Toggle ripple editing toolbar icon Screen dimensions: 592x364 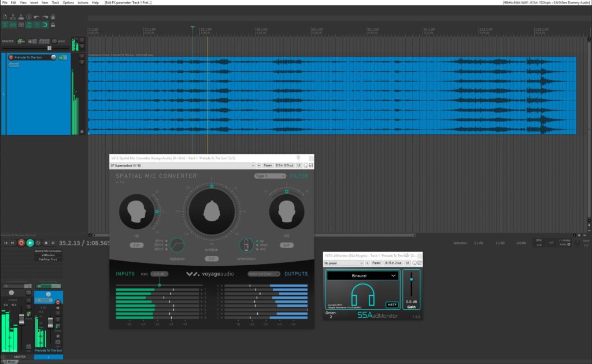click(21, 25)
